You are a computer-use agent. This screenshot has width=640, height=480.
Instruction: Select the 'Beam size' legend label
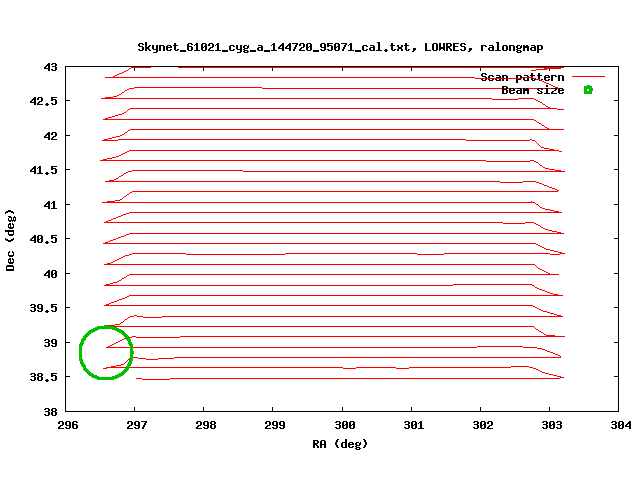coord(532,90)
